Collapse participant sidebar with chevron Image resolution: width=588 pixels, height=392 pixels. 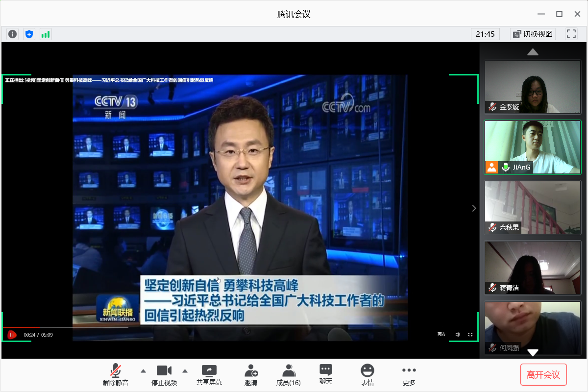pos(474,208)
